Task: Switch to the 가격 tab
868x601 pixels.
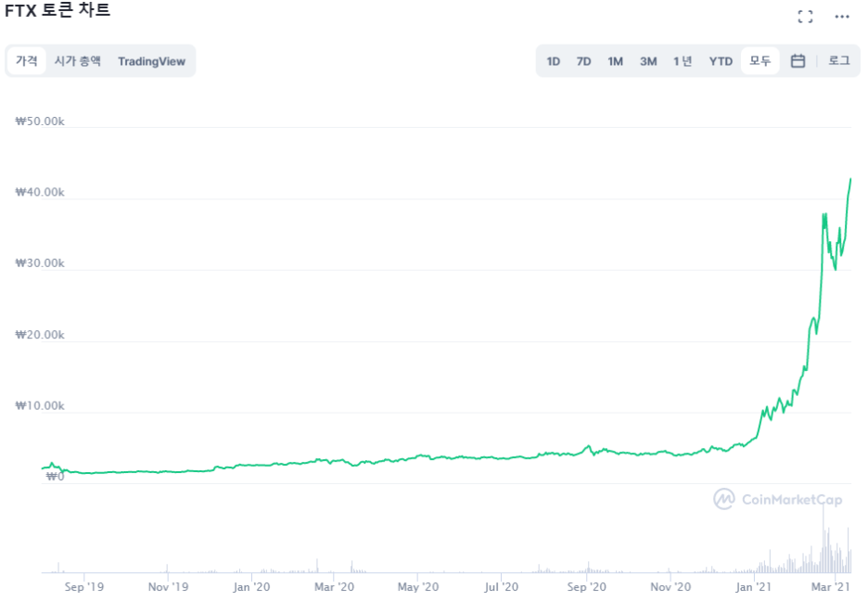Action: [27, 61]
